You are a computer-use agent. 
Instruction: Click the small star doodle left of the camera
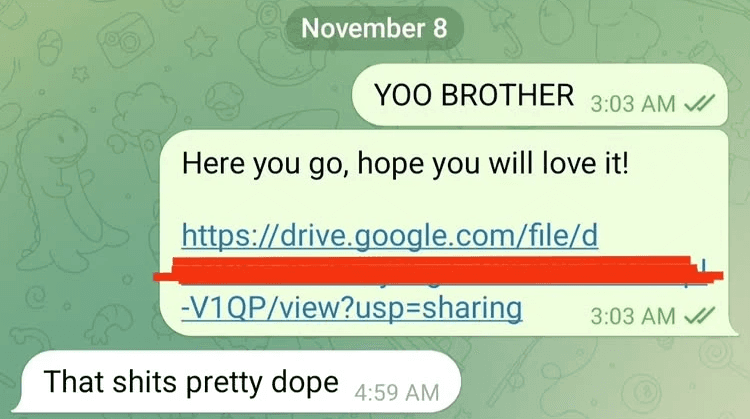(x=80, y=74)
